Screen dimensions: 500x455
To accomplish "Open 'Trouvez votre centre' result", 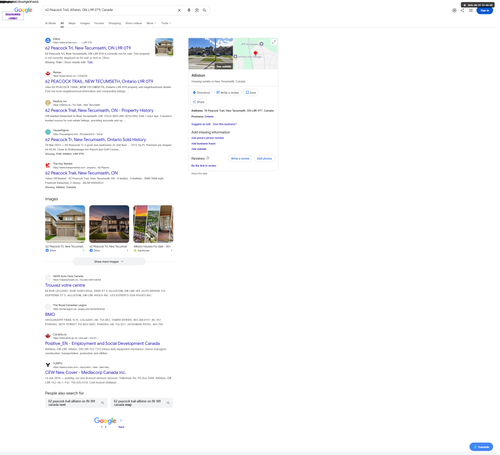I will (x=65, y=285).
